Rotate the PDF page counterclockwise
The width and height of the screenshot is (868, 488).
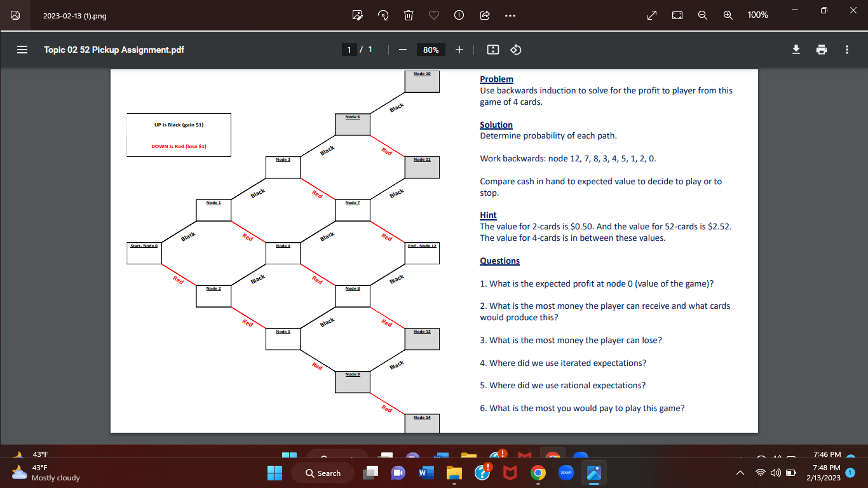click(x=515, y=50)
